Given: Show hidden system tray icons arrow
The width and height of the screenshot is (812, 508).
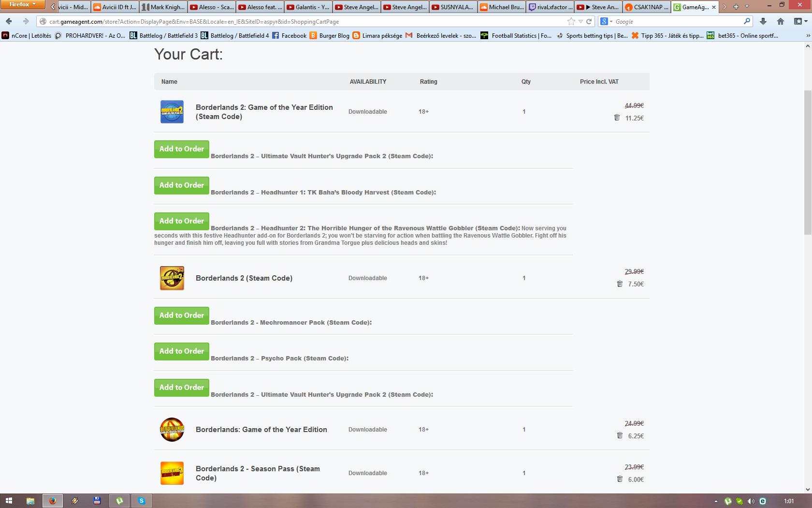Looking at the screenshot, I should point(716,501).
